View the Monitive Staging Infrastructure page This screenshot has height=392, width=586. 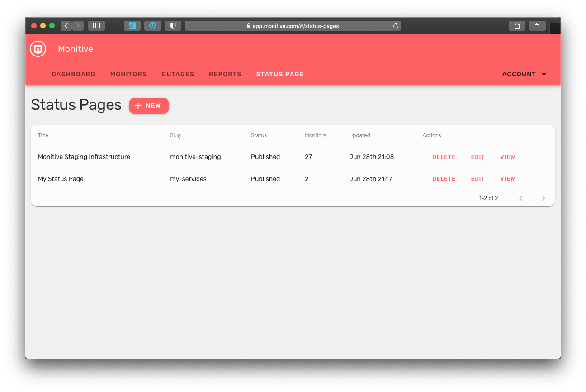coord(508,157)
